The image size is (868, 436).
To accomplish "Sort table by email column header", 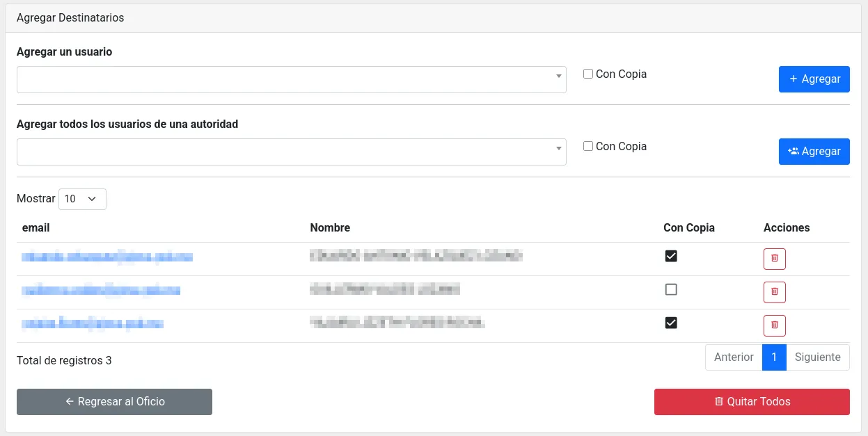I will point(36,228).
